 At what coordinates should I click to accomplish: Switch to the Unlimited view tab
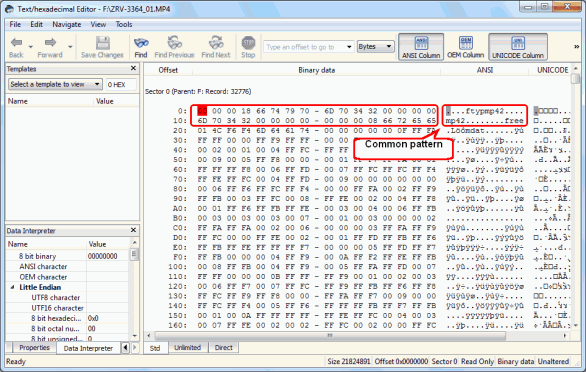[x=188, y=348]
